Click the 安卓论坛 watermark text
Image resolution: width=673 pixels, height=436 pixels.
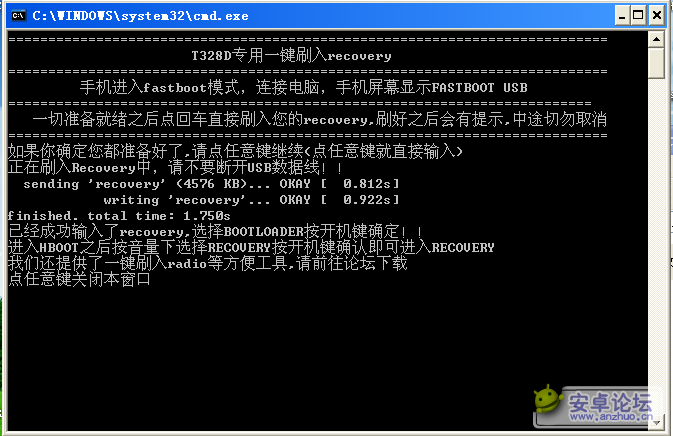610,402
